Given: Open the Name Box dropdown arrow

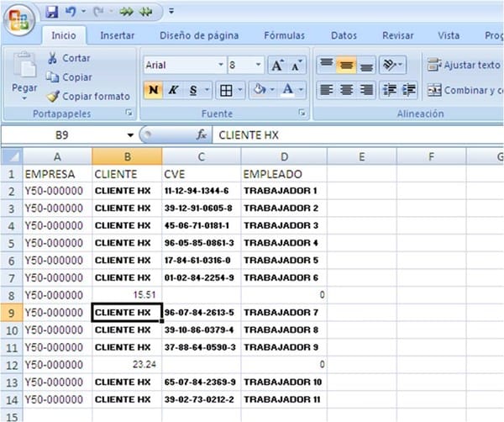Looking at the screenshot, I should coord(130,135).
